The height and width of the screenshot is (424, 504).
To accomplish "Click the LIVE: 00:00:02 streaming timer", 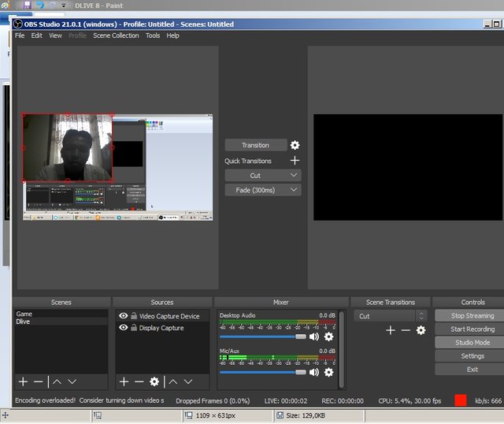I will [x=286, y=401].
